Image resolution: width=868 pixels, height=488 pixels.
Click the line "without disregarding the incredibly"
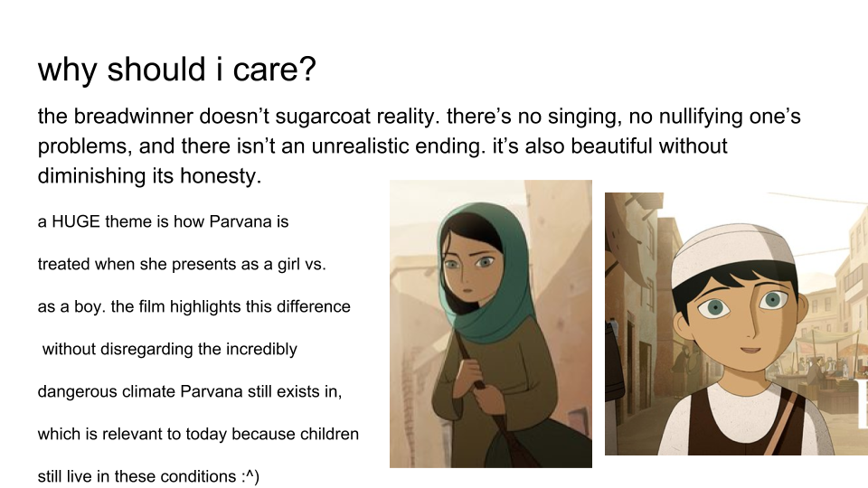[x=170, y=349]
